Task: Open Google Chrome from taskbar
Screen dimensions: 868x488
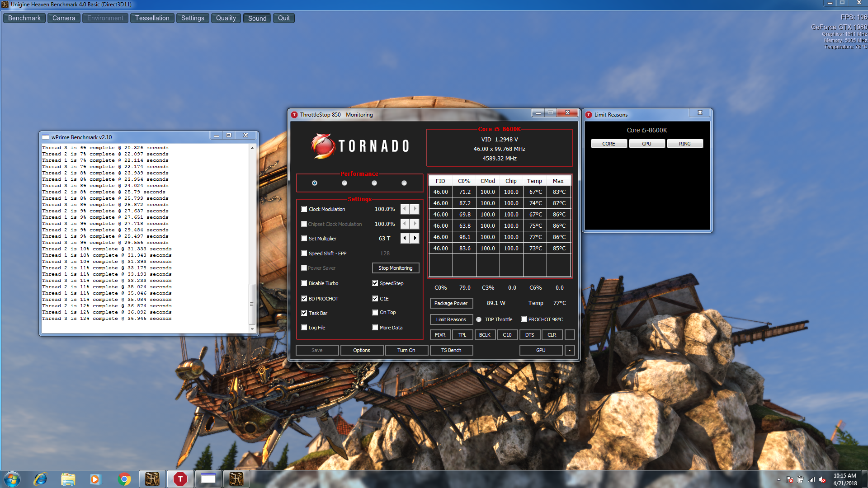Action: (124, 479)
